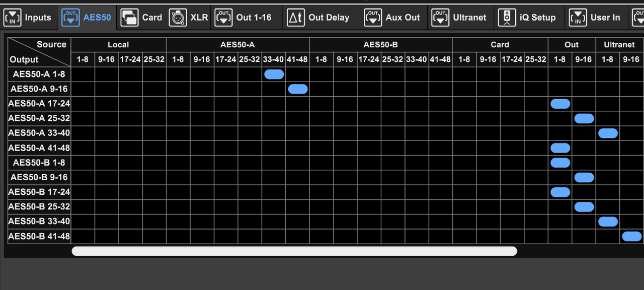
Task: Click the AES50-A 1-8 output row label
Action: (x=39, y=75)
